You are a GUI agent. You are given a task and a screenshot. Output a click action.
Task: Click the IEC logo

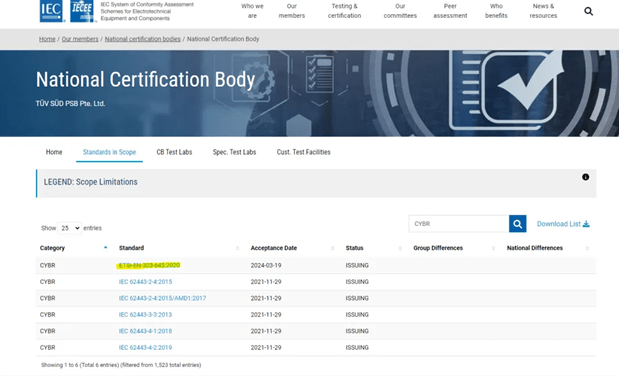pyautogui.click(x=51, y=11)
